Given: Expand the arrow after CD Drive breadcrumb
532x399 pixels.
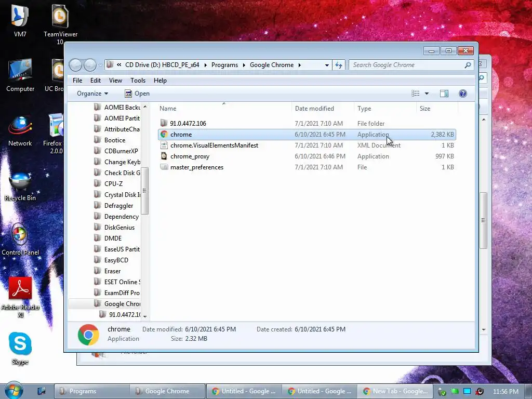Looking at the screenshot, I should coord(205,65).
